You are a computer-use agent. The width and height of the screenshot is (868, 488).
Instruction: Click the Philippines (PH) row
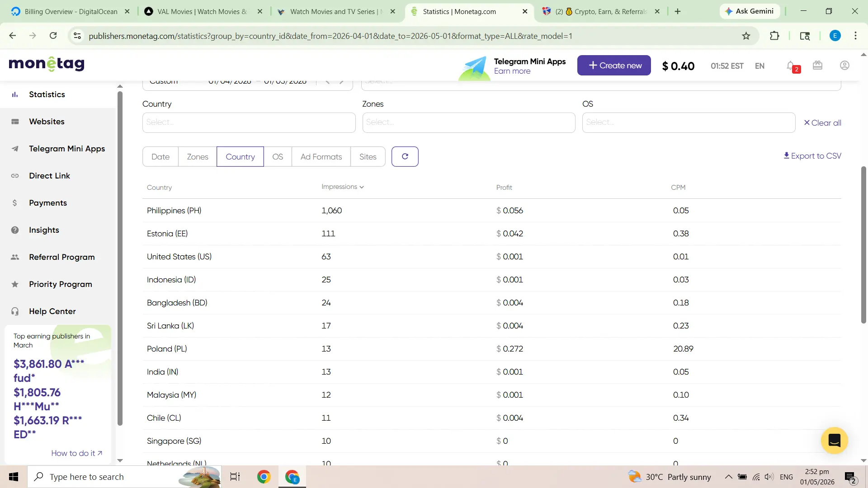[x=491, y=211]
